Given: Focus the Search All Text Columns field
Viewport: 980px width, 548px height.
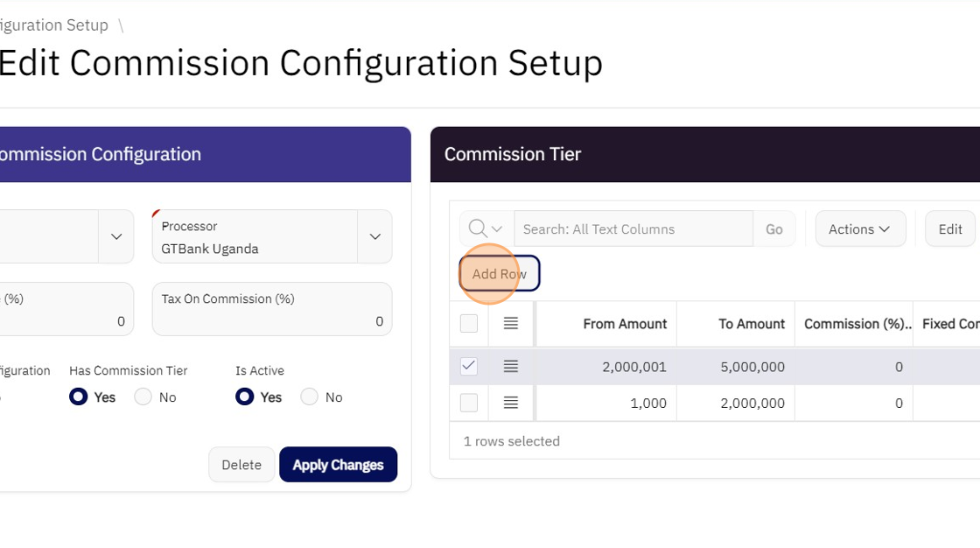Looking at the screenshot, I should click(x=633, y=229).
